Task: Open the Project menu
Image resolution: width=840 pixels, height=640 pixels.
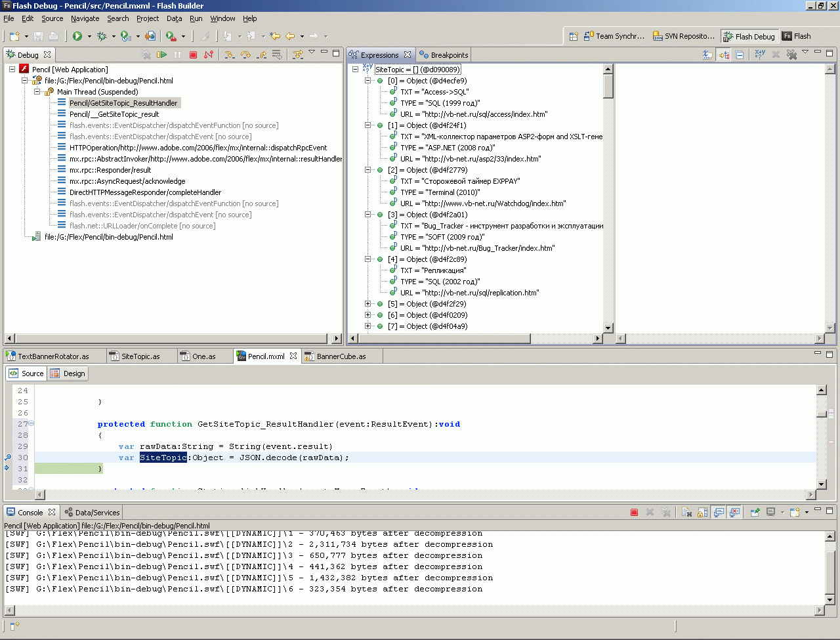Action: click(148, 18)
